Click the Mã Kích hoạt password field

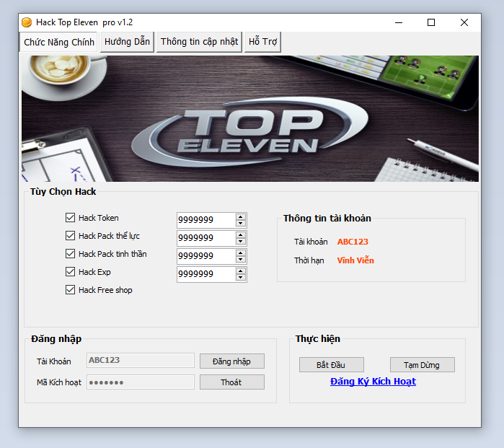pyautogui.click(x=141, y=382)
